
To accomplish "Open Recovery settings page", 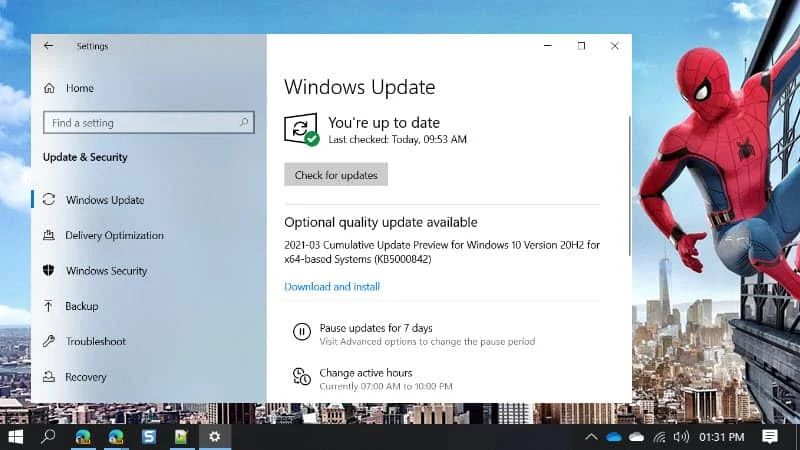I will pyautogui.click(x=86, y=377).
